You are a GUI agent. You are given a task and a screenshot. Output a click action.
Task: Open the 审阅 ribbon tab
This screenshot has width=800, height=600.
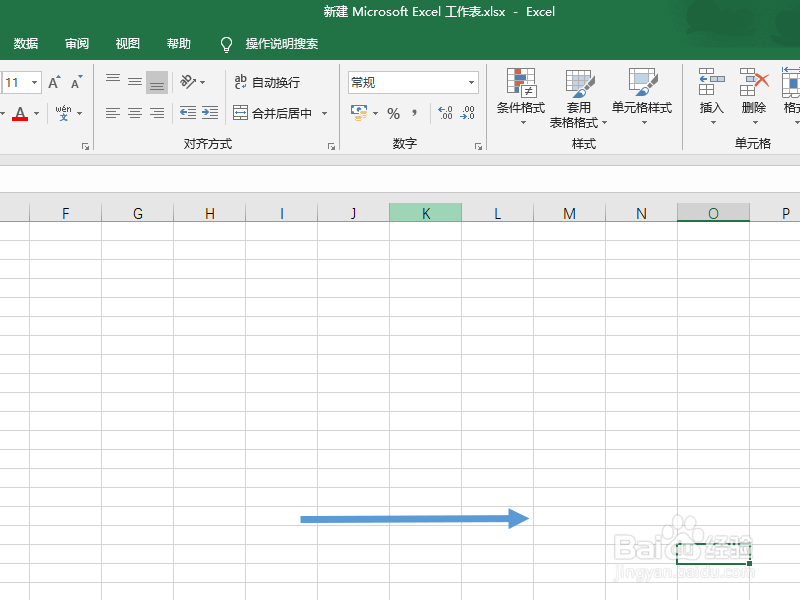pyautogui.click(x=77, y=44)
